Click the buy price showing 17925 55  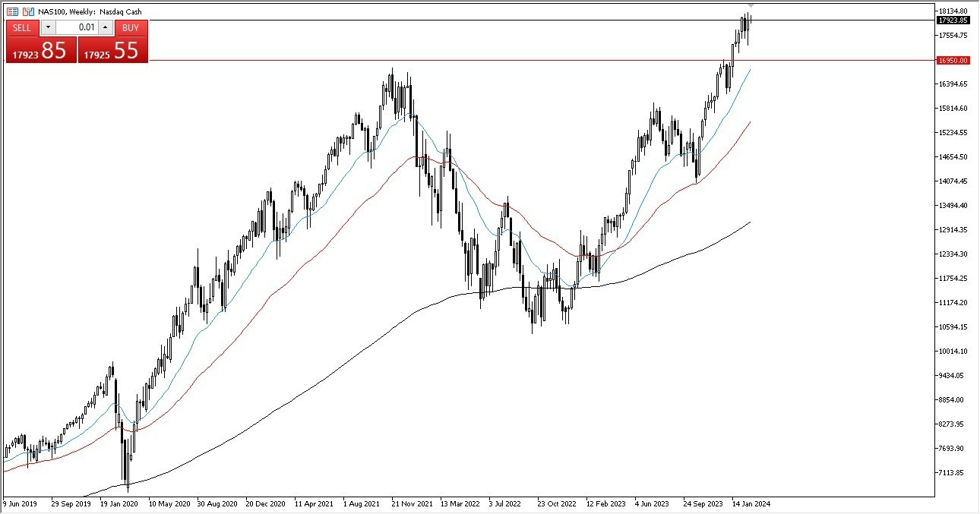pos(110,51)
